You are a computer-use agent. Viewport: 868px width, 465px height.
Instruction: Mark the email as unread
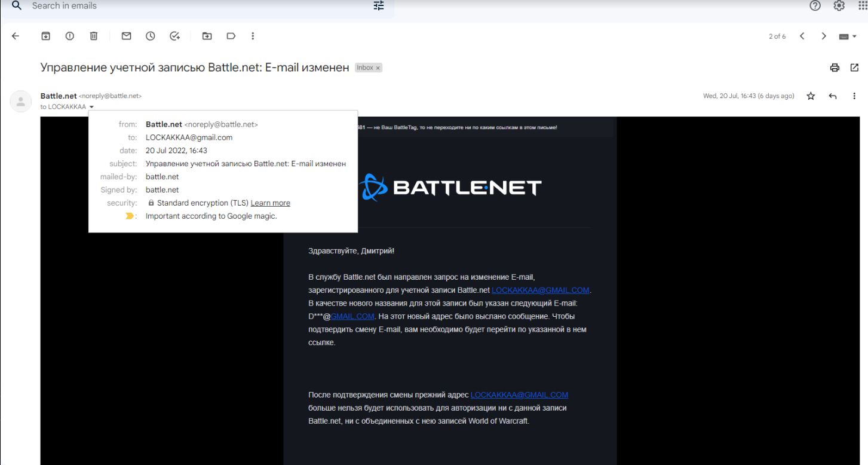[x=126, y=36]
